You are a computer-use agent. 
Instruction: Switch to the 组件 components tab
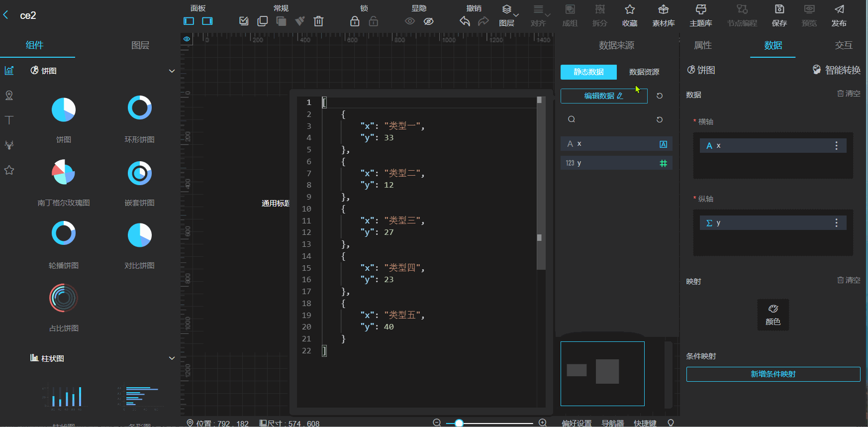[x=34, y=45]
